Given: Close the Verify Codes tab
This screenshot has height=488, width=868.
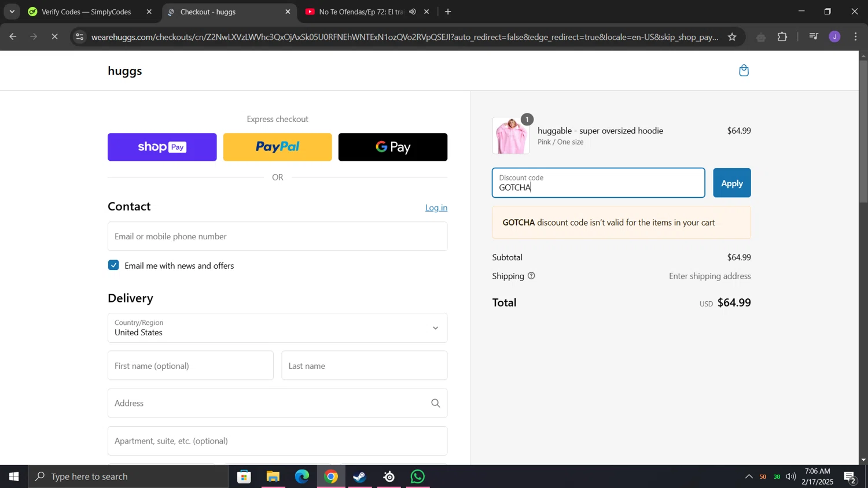Looking at the screenshot, I should tap(149, 12).
